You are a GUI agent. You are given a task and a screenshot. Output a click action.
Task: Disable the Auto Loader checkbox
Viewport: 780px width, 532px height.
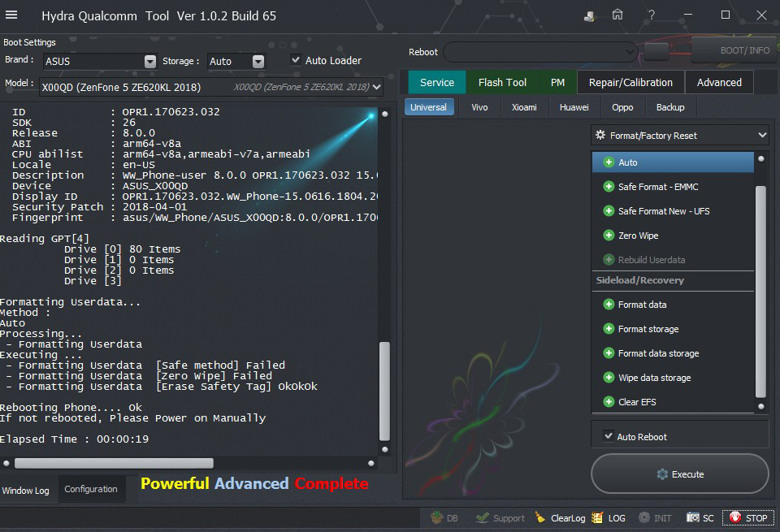point(296,60)
